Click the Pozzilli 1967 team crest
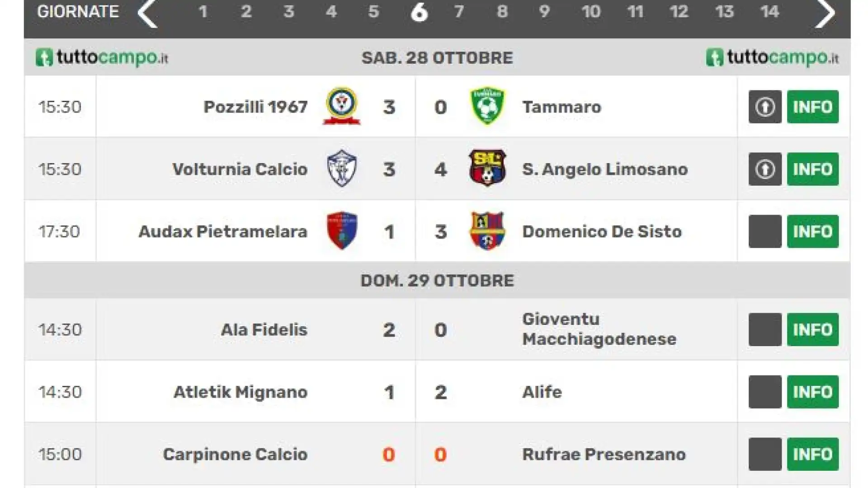 click(x=342, y=106)
